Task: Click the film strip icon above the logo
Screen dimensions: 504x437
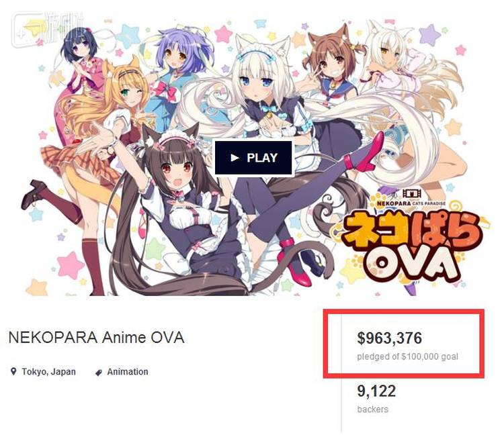Action: click(411, 193)
